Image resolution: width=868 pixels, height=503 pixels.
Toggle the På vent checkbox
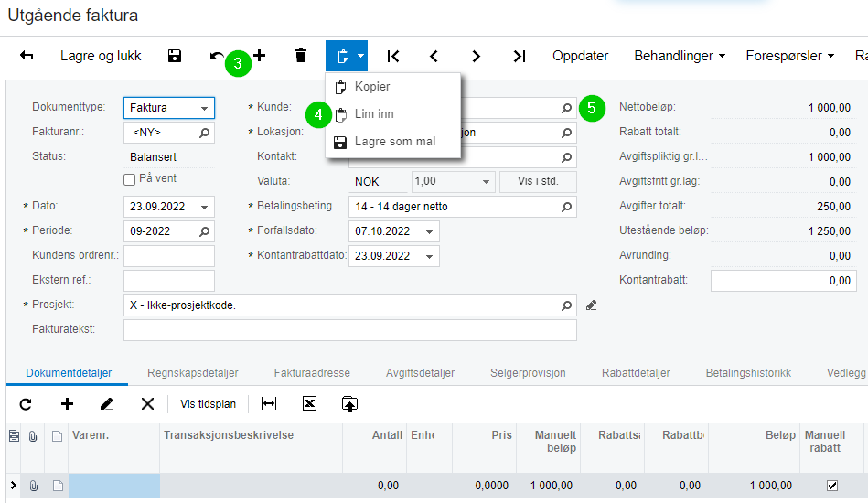[x=130, y=179]
